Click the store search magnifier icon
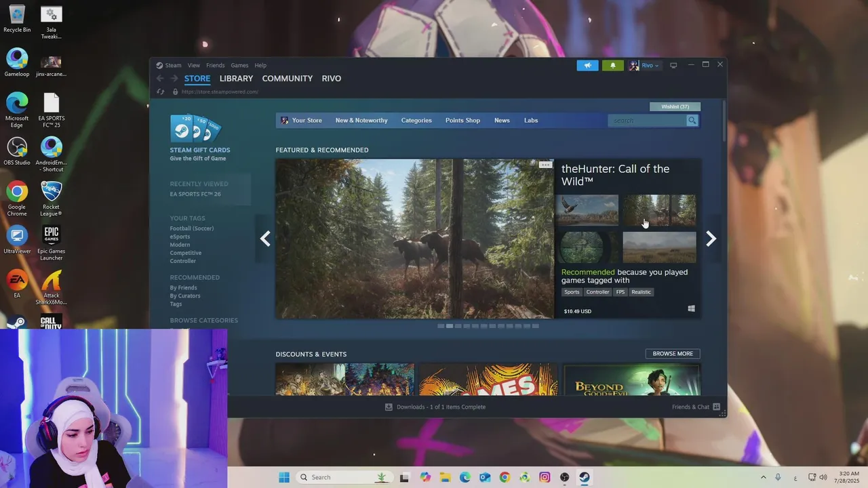 [x=692, y=121]
